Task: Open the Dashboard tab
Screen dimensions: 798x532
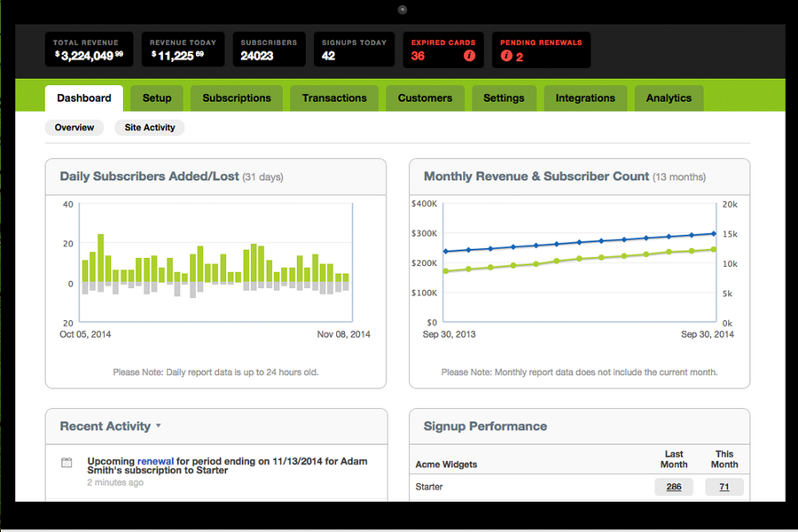Action: click(x=84, y=98)
